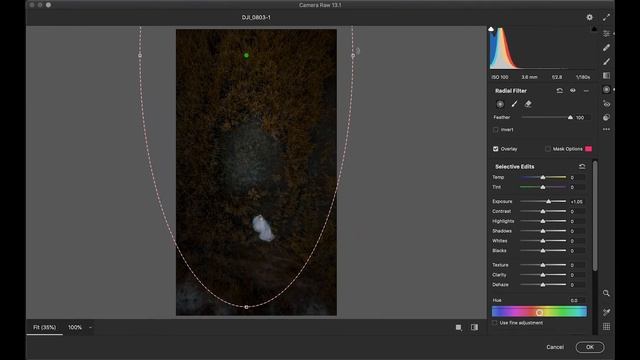Open more image settings three-dots in sidebar
This screenshot has width=640, height=360.
click(607, 129)
